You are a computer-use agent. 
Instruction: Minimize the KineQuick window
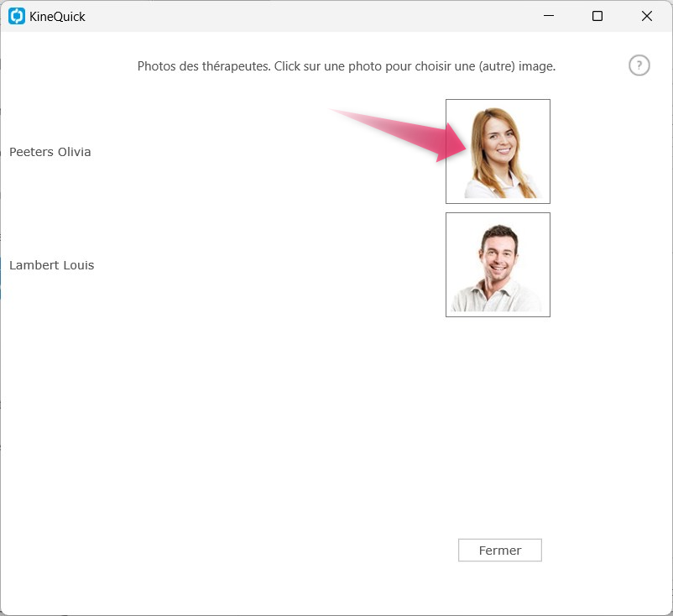pyautogui.click(x=549, y=16)
